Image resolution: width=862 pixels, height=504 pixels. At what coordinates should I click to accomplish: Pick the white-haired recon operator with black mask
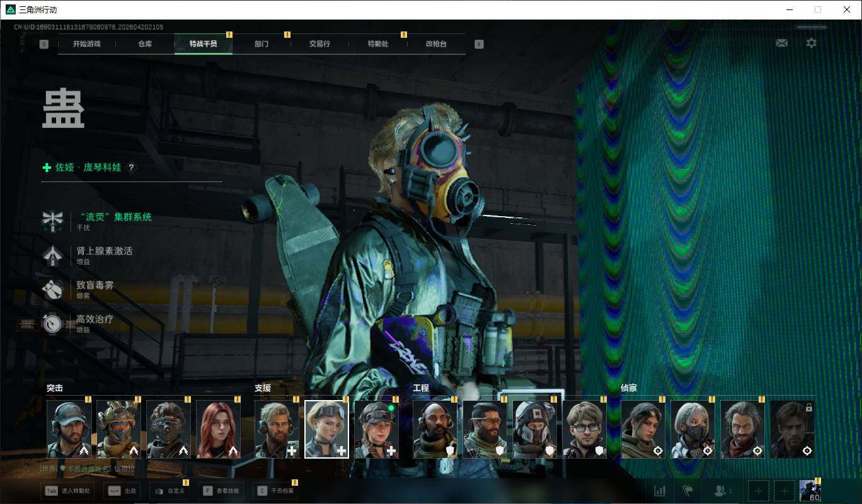coord(693,429)
